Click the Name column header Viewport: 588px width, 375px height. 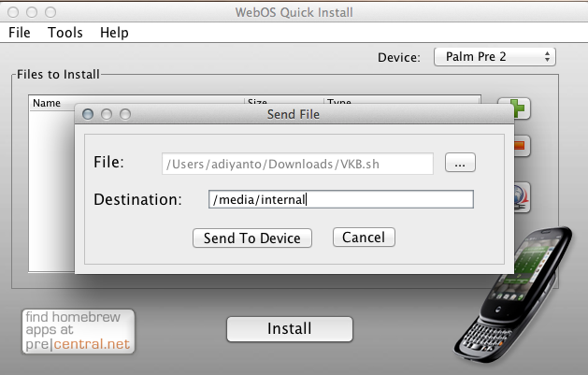pos(47,103)
